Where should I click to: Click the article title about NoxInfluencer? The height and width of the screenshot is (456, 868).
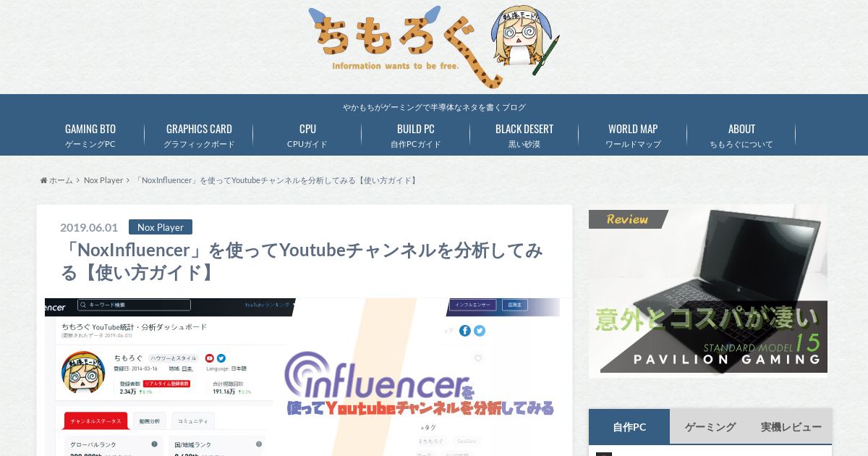(302, 261)
